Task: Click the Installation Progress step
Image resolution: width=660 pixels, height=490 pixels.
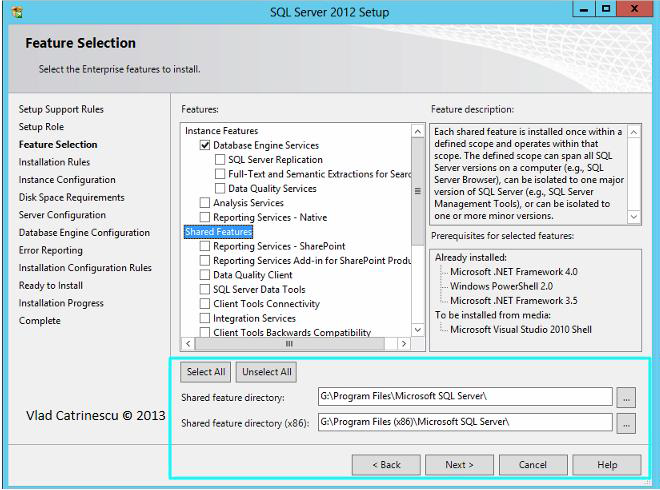Action: tap(61, 303)
